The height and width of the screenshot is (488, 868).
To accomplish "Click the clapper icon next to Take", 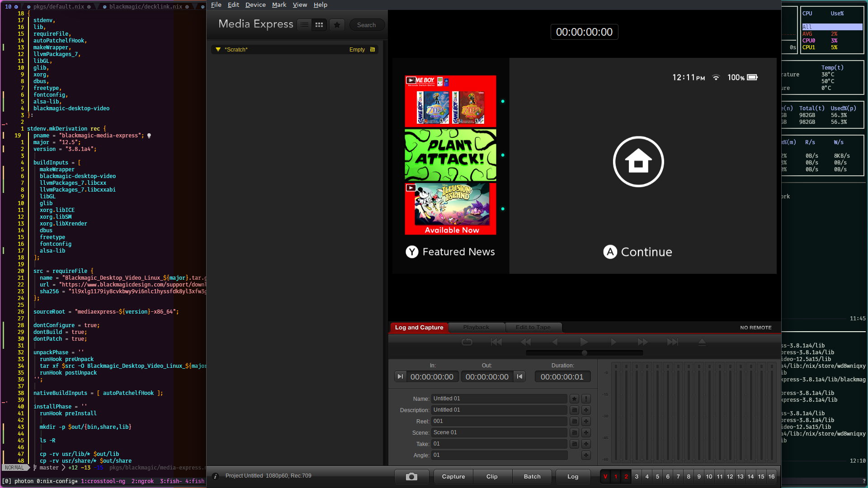I will 574,444.
